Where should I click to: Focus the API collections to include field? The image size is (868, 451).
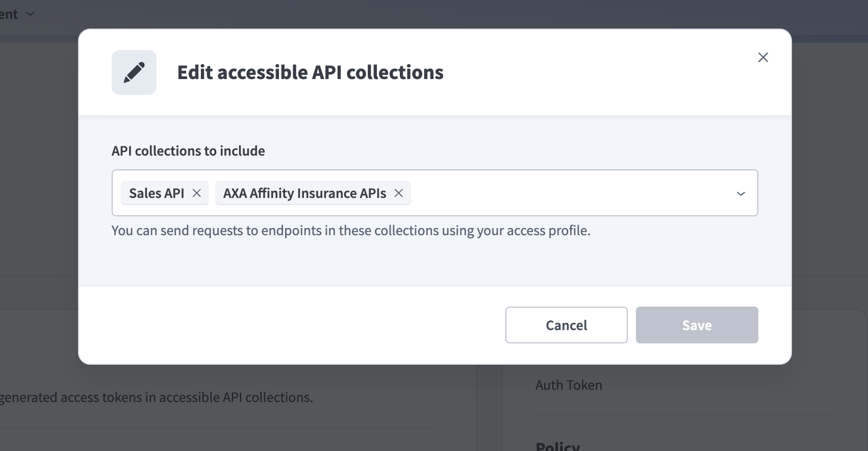[435, 193]
